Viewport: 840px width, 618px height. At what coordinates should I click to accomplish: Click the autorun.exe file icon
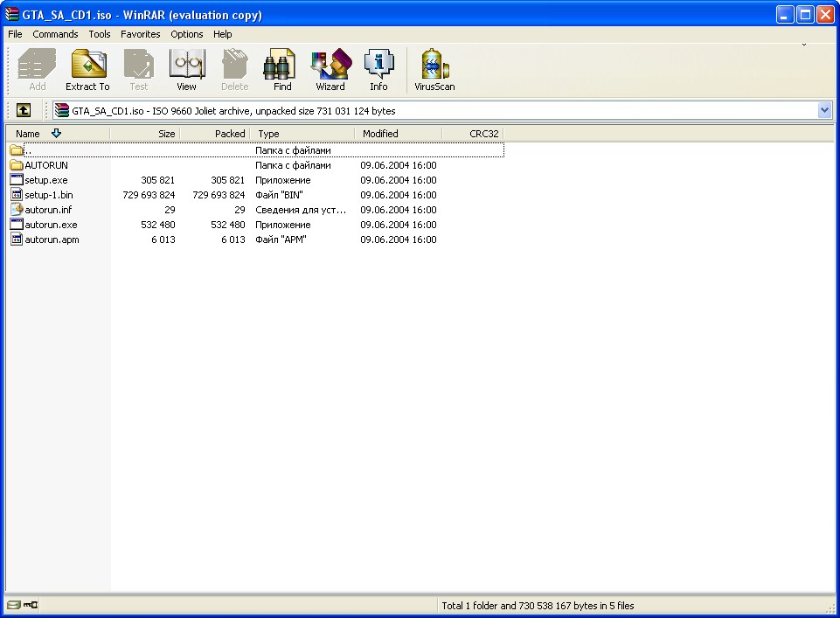pos(17,225)
